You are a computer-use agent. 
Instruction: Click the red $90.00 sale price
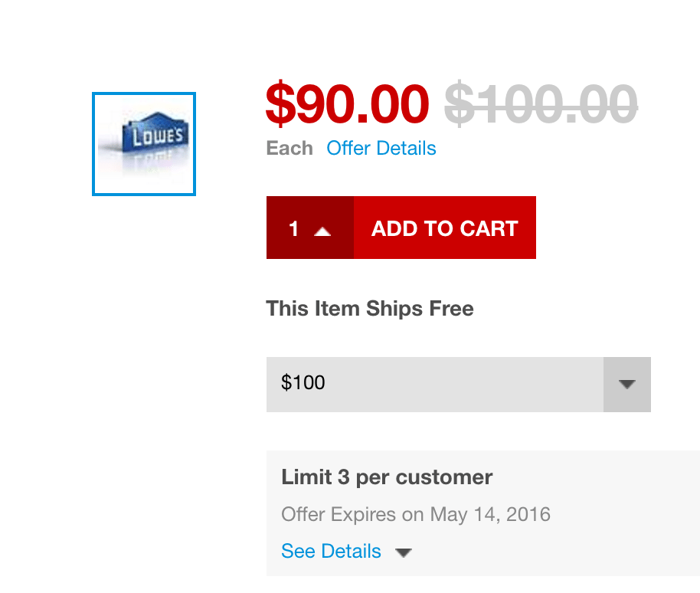pos(347,104)
